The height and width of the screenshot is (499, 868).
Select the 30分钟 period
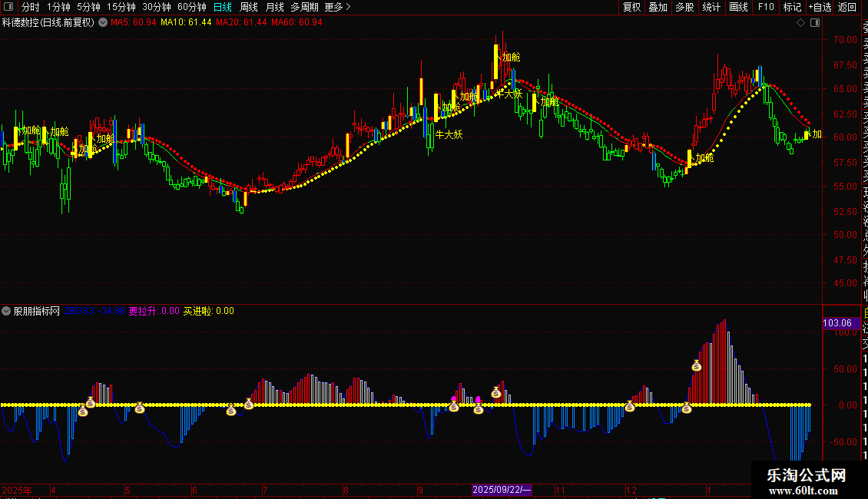tap(157, 7)
